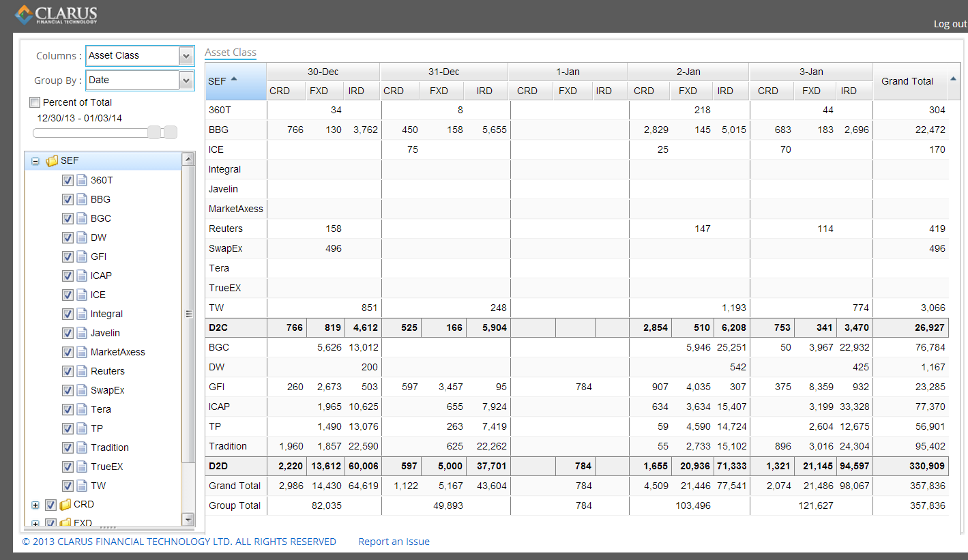Click the Report an Issue link
The height and width of the screenshot is (560, 968).
coord(394,542)
